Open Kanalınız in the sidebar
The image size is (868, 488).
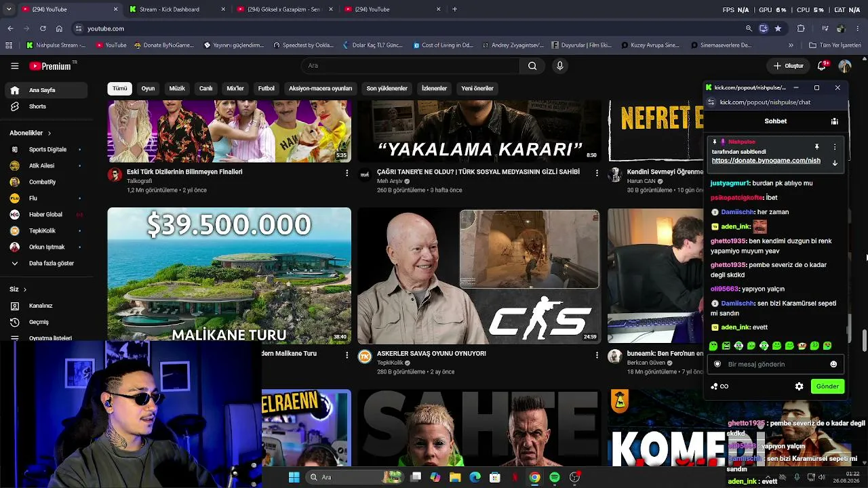click(46, 306)
